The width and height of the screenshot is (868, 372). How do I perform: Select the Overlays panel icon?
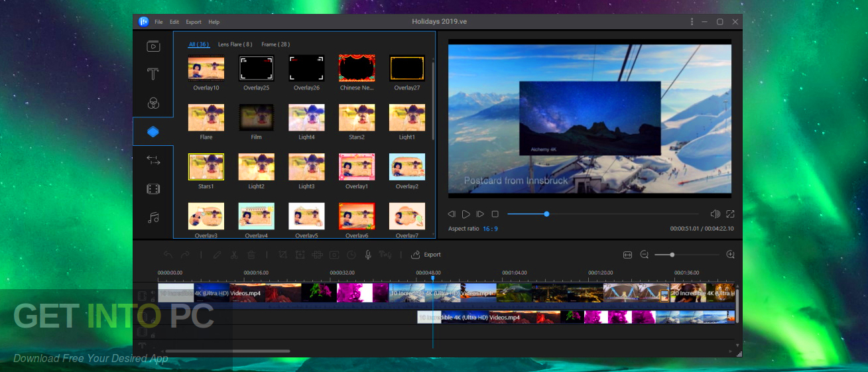pos(153,131)
